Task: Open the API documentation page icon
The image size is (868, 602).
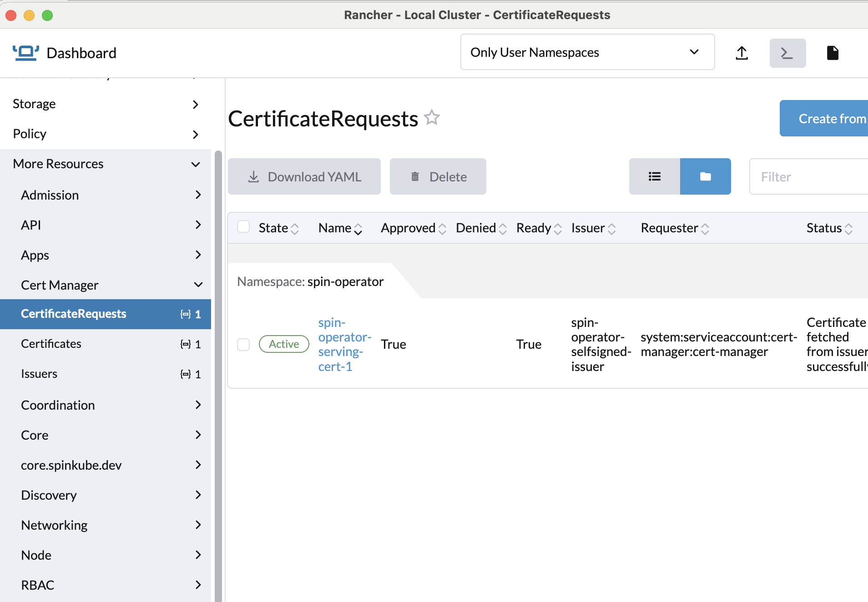Action: tap(833, 53)
